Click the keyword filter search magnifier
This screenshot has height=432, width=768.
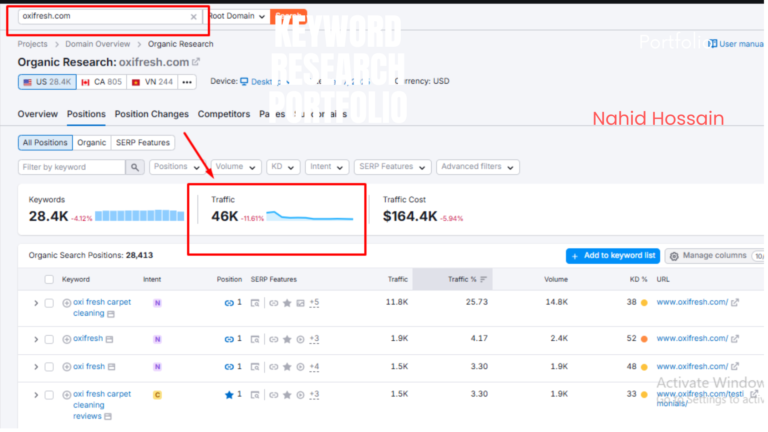pyautogui.click(x=135, y=167)
